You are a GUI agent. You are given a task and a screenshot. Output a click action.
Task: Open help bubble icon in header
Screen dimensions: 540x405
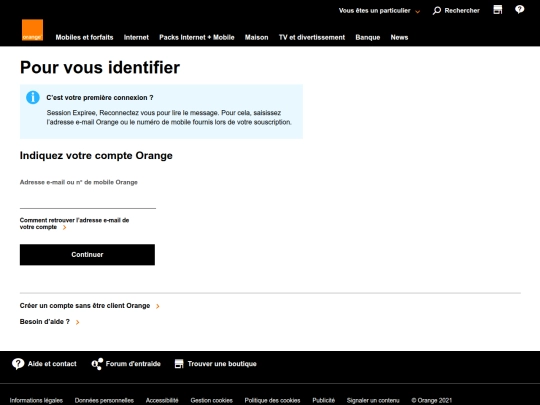point(519,10)
